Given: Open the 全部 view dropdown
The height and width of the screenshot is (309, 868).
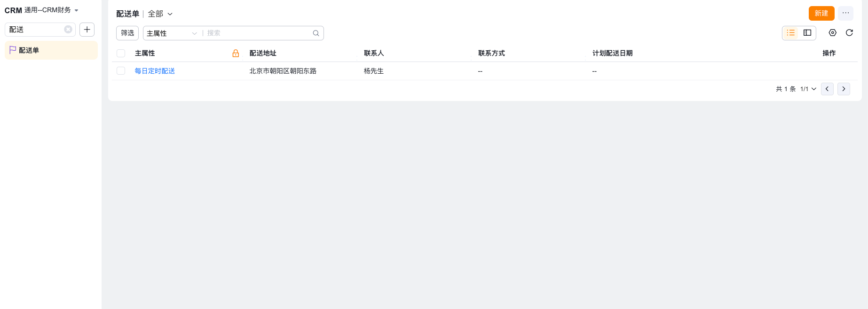Looking at the screenshot, I should pos(160,14).
